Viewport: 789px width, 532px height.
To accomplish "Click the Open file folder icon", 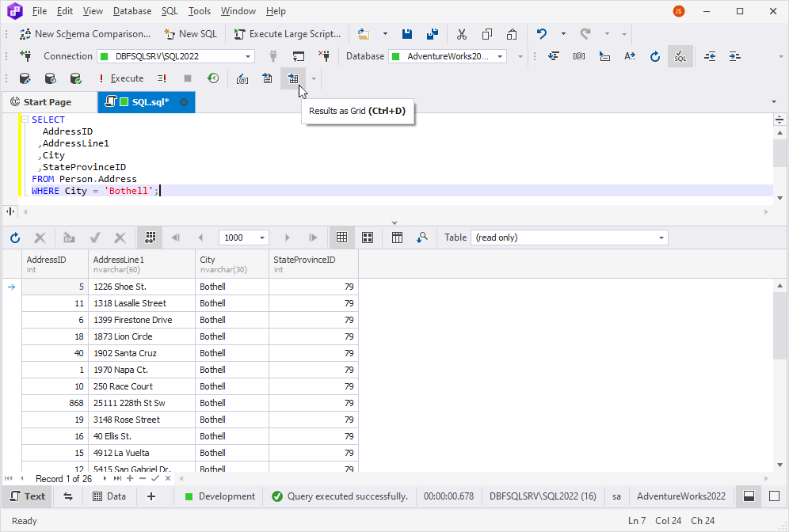I will tap(364, 34).
